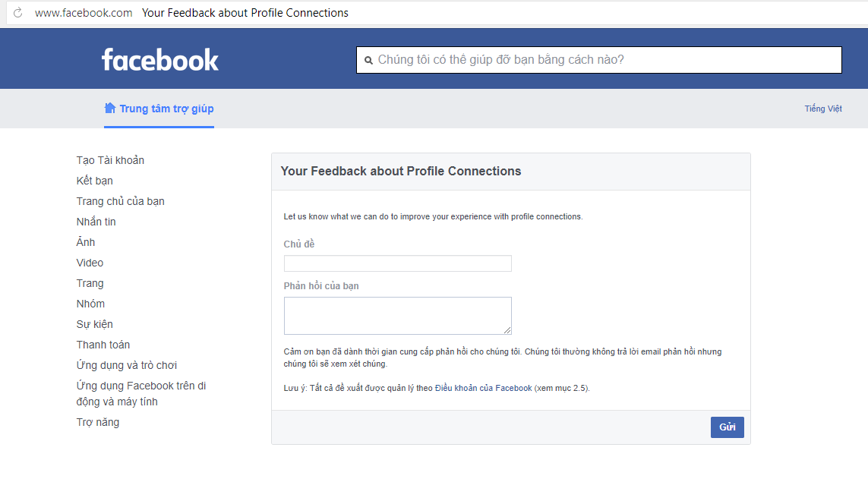Open the Tiếng Việt language selector
The height and width of the screenshot is (479, 868).
(822, 109)
